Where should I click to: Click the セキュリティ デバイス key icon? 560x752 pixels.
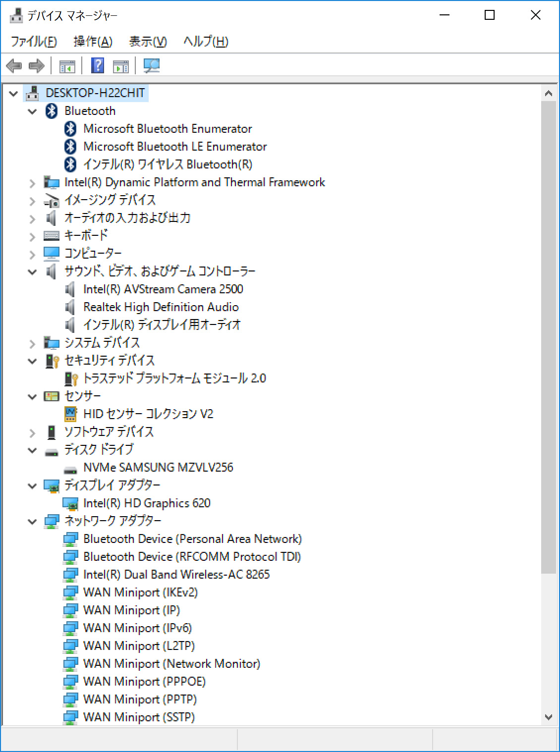52,361
